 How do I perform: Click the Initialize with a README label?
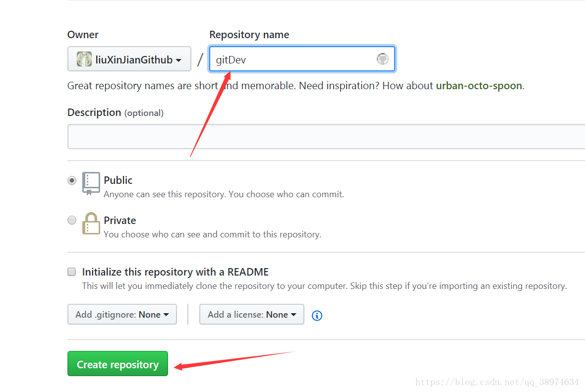175,272
